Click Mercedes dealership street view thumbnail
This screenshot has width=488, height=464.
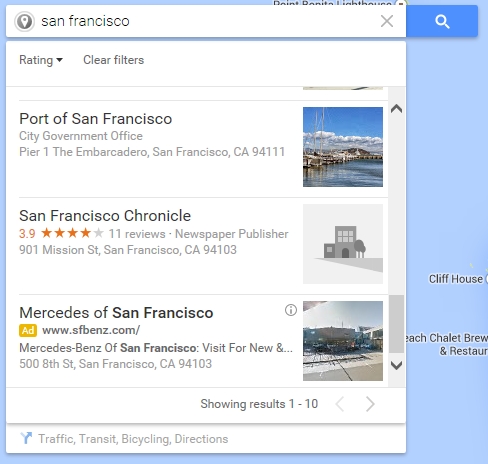[x=343, y=341]
